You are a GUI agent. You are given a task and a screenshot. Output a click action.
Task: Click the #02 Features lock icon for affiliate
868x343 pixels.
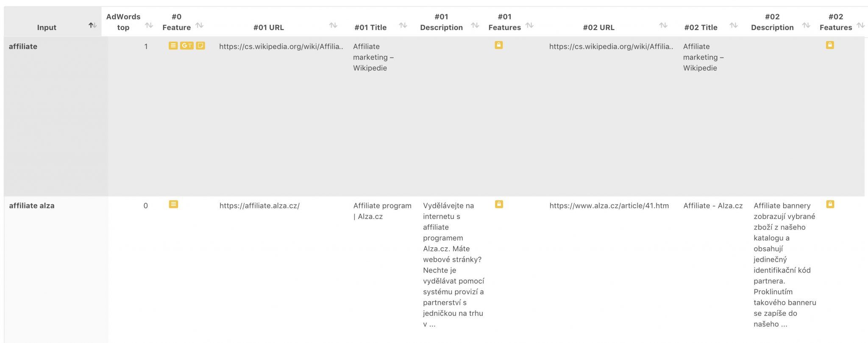pyautogui.click(x=830, y=45)
